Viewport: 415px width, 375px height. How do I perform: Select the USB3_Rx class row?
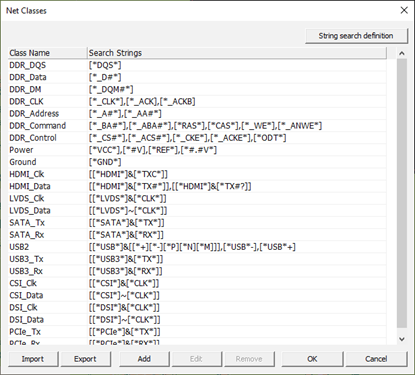pyautogui.click(x=197, y=271)
